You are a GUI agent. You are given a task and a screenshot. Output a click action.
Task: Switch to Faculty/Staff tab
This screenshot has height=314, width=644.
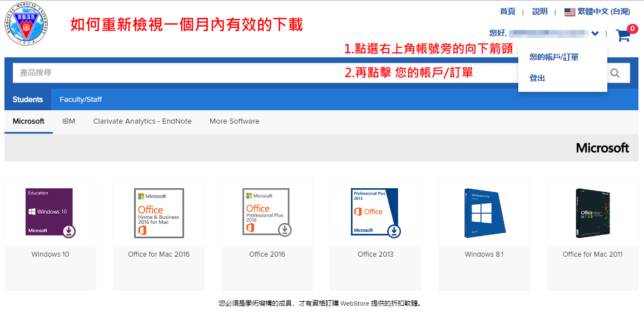tap(81, 100)
